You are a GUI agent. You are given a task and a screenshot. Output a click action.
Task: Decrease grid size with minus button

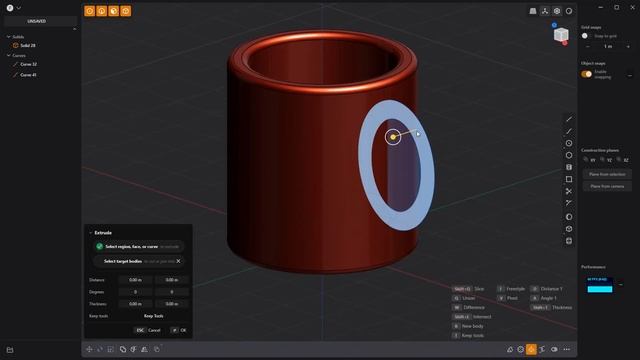[588, 47]
